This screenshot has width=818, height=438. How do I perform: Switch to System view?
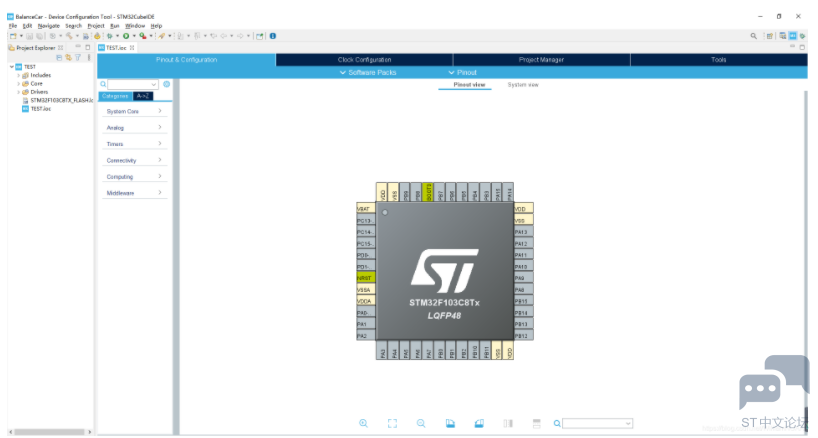tap(523, 84)
